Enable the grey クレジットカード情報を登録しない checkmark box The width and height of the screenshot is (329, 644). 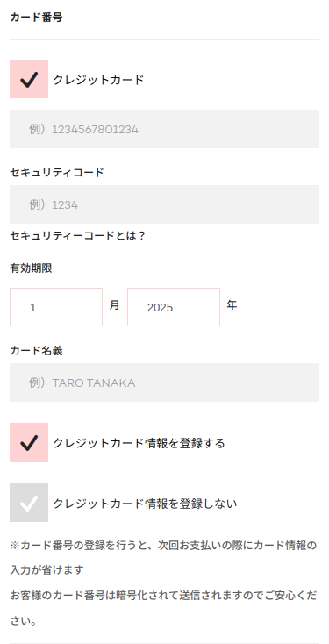[x=29, y=503]
